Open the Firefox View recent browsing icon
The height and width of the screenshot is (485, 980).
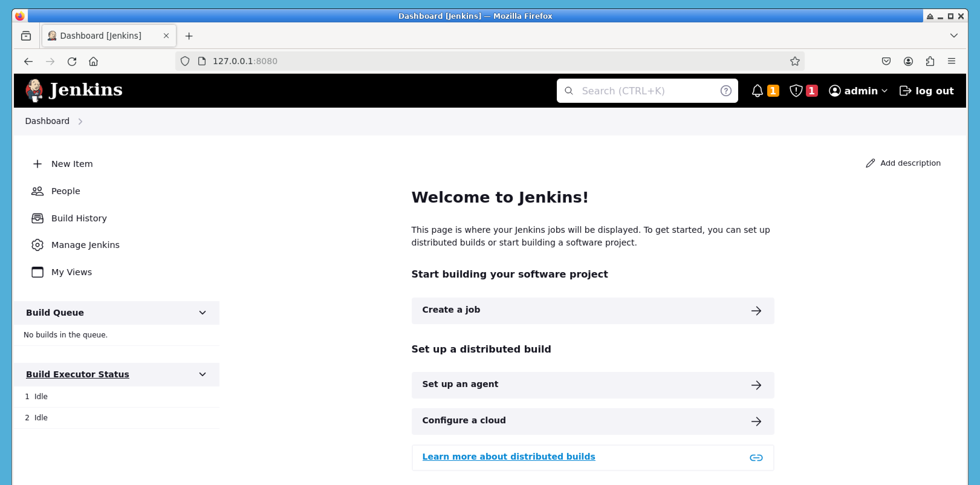pos(26,36)
